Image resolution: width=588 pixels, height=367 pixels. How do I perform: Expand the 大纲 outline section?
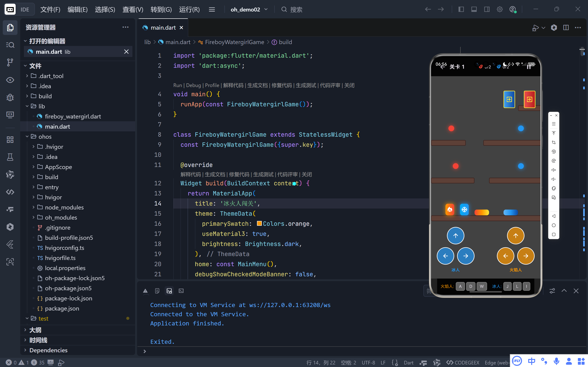tap(35, 330)
